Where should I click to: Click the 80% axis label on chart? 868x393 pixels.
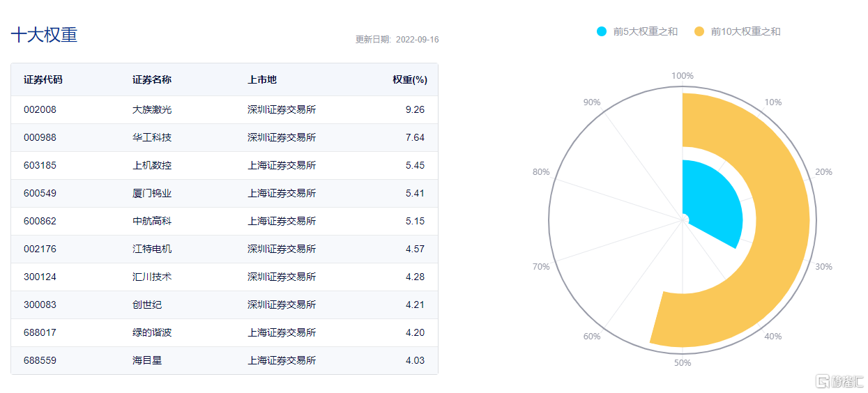[x=541, y=172]
